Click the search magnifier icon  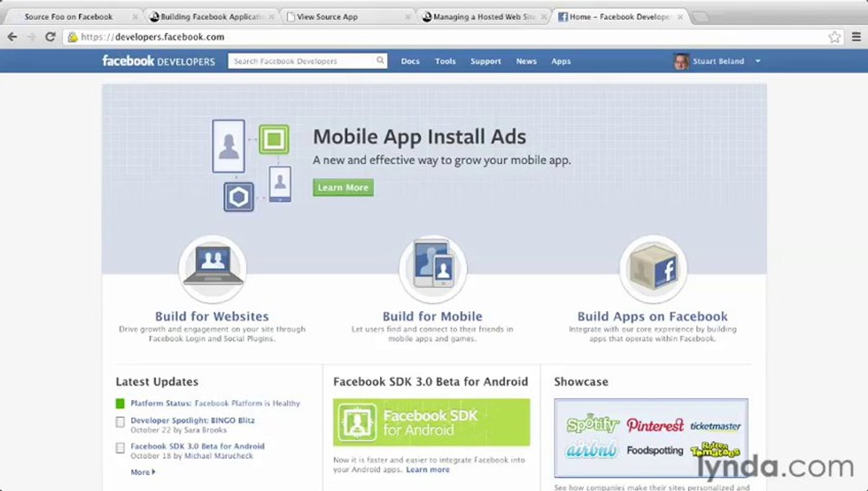[380, 61]
